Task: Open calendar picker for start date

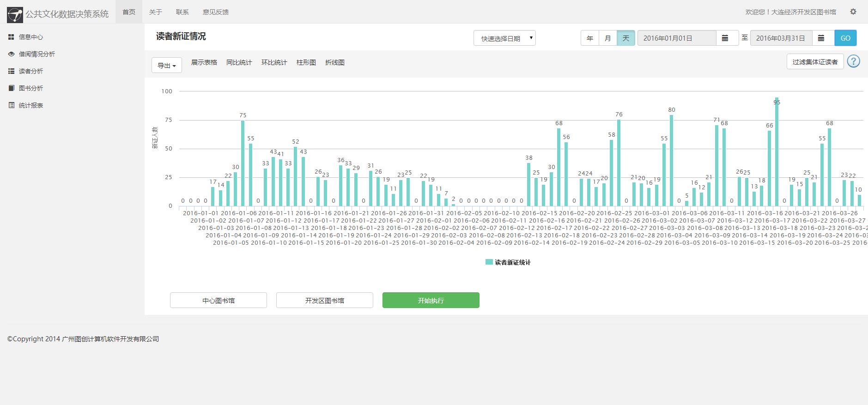Action: 725,38
